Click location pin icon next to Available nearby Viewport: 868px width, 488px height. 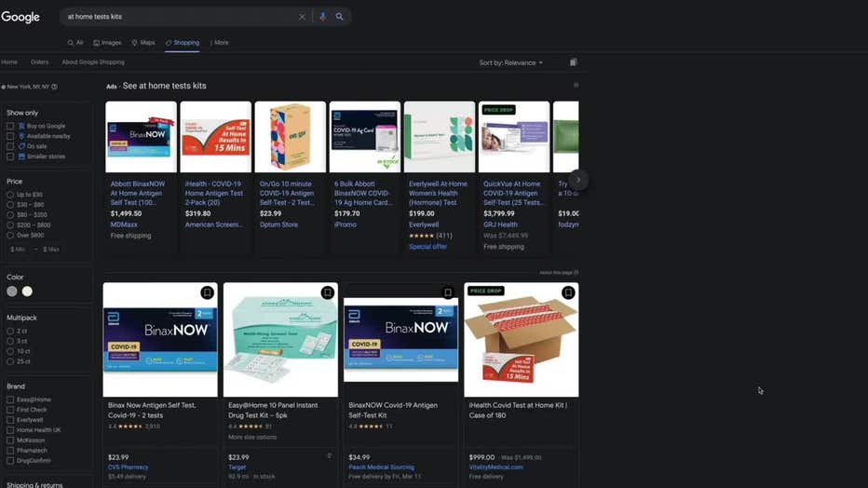click(21, 136)
